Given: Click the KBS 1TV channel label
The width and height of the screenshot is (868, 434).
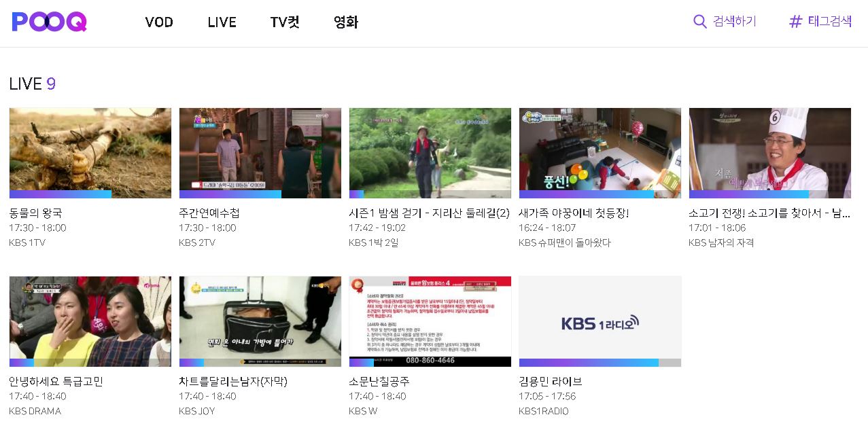Looking at the screenshot, I should tap(27, 242).
